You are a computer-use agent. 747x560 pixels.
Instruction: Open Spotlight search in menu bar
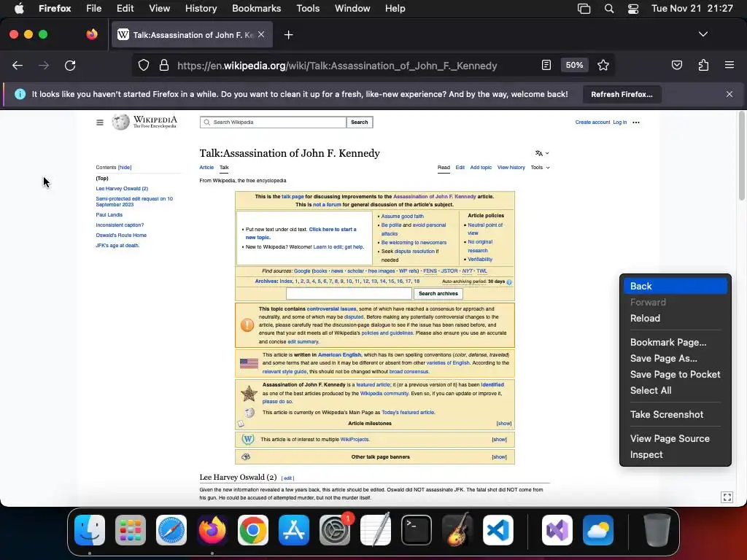tap(609, 9)
